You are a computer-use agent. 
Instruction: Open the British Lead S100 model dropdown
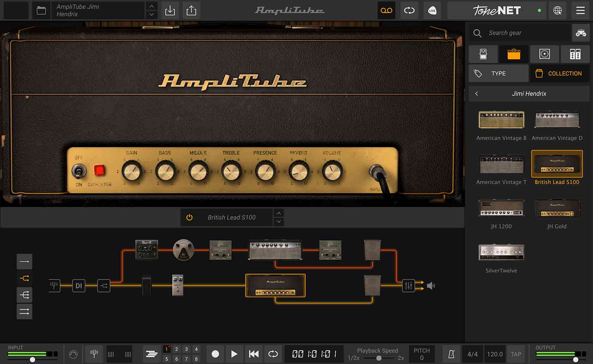232,217
